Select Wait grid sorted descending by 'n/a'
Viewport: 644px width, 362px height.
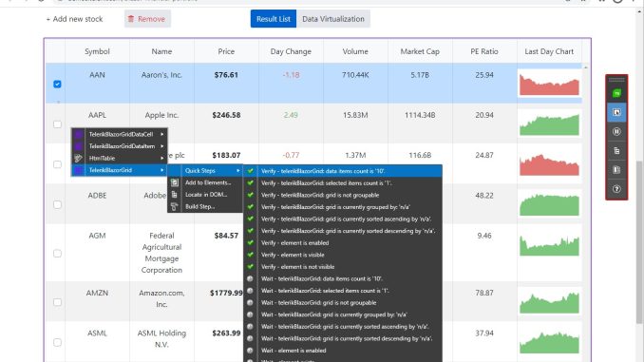(x=343, y=338)
